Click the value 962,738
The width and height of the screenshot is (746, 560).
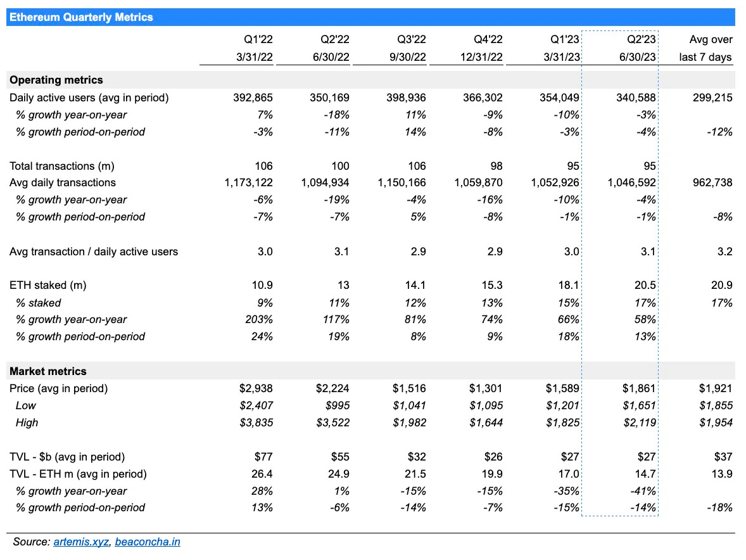712,182
